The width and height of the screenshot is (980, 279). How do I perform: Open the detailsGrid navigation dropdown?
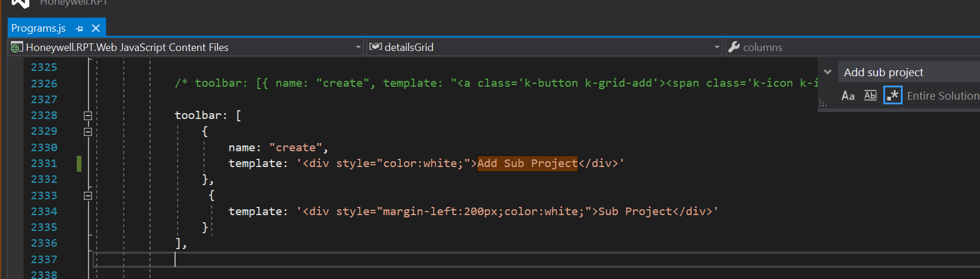point(717,47)
